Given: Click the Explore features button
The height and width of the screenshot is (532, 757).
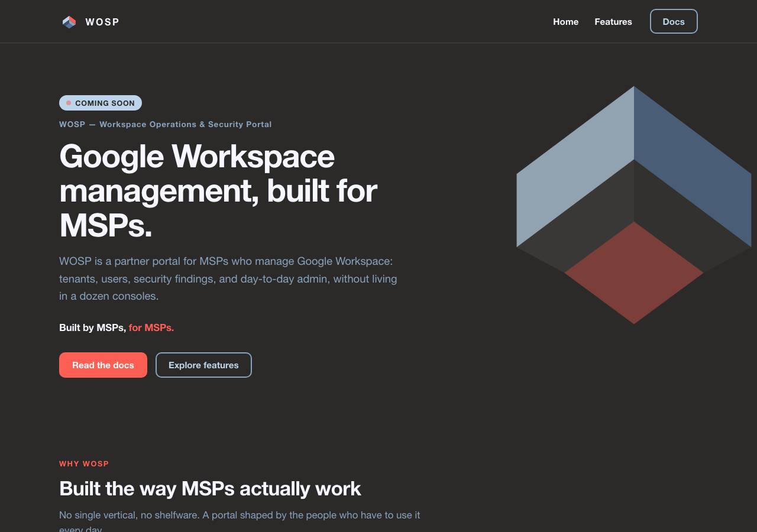Looking at the screenshot, I should pyautogui.click(x=203, y=365).
